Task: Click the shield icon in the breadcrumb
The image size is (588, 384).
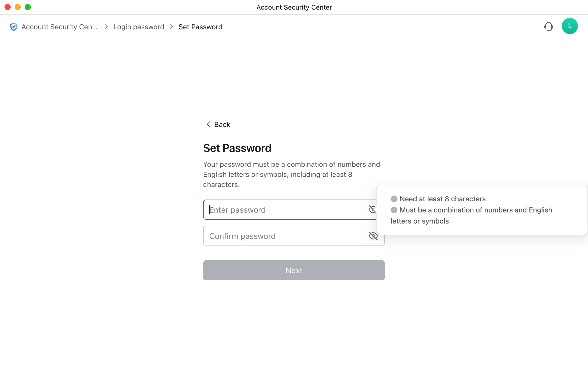Action: 14,26
